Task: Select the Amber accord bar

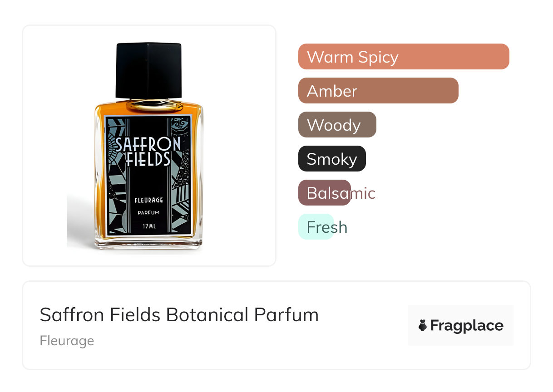Action: pyautogui.click(x=378, y=91)
